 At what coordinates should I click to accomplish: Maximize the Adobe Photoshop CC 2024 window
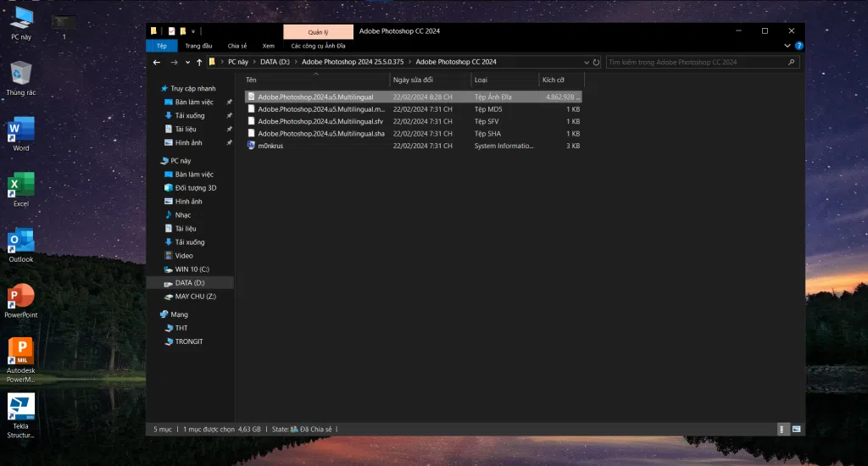[x=765, y=31]
